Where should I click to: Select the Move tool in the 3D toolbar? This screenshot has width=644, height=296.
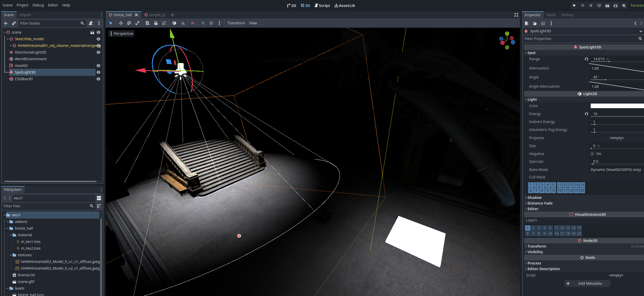[x=121, y=23]
